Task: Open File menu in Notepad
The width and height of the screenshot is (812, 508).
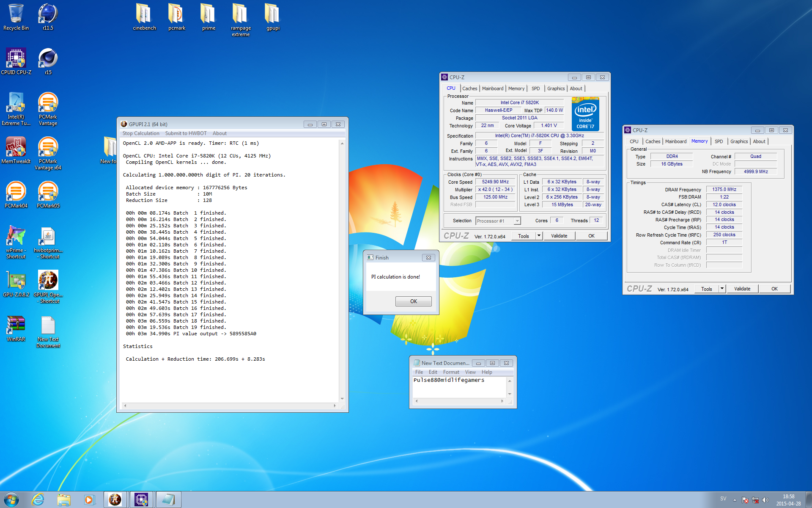Action: pos(419,372)
